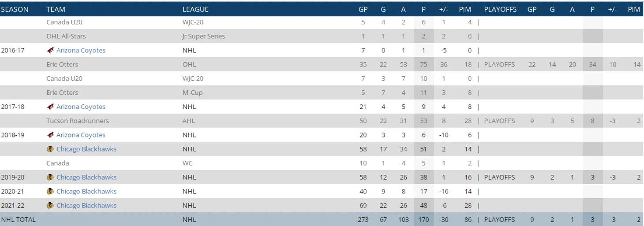Click the Blackhawks logo in the 2021-22 row
The height and width of the screenshot is (226, 644).
[x=50, y=205]
